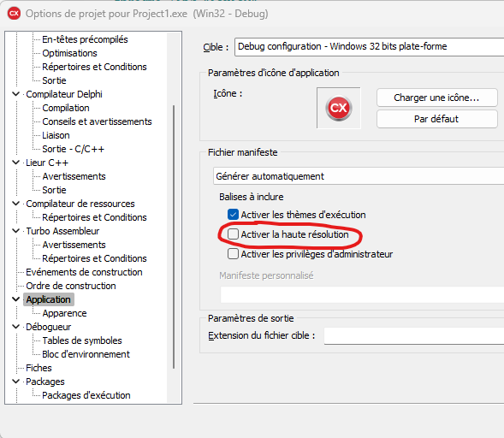This screenshot has width=504, height=438.
Task: Click the Extension du fichier cible field
Action: pyautogui.click(x=414, y=336)
